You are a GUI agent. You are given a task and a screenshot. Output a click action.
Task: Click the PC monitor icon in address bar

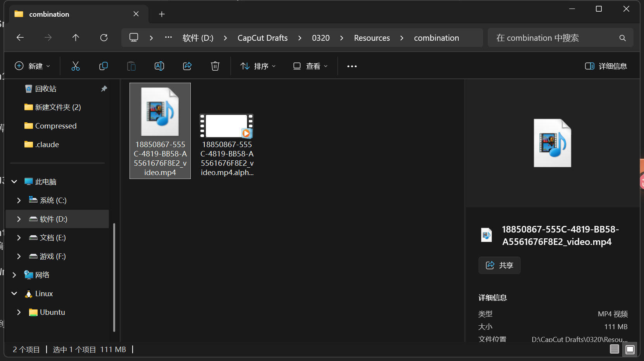(x=134, y=38)
